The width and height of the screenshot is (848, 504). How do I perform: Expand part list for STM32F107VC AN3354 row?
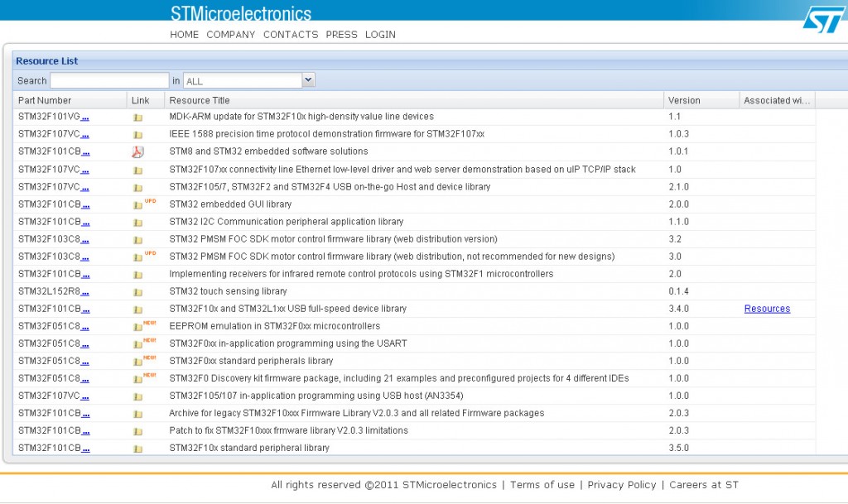(85, 397)
